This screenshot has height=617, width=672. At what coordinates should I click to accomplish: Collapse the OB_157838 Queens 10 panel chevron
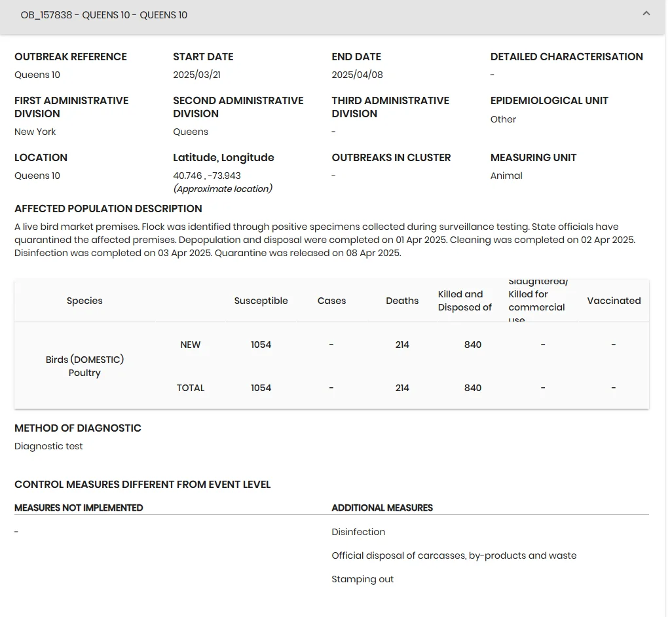(x=646, y=14)
